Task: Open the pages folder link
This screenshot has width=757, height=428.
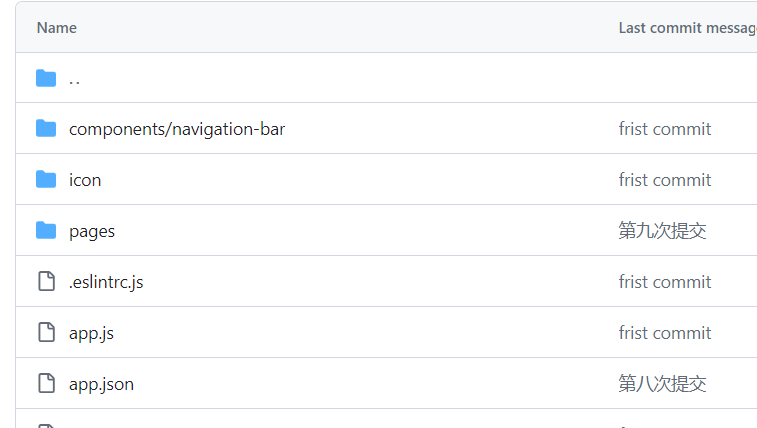Action: click(92, 232)
